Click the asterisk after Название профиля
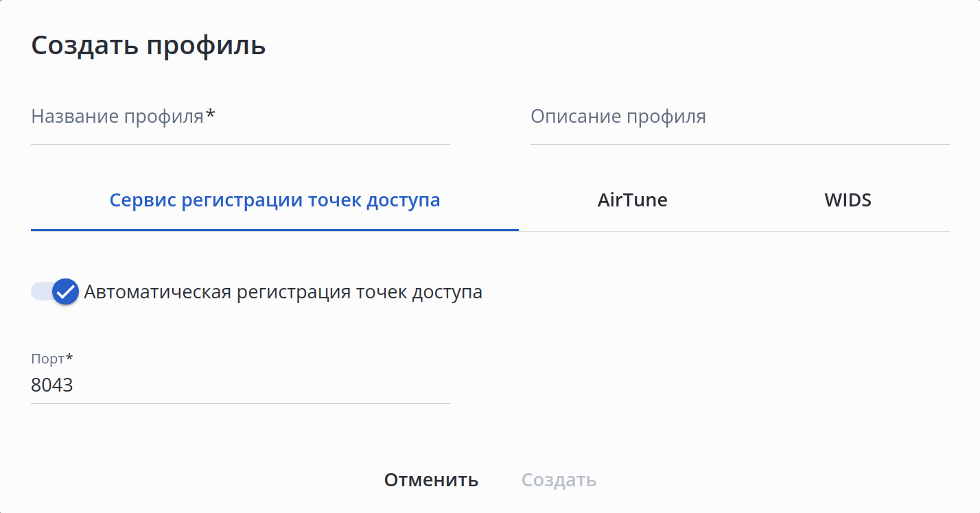Viewport: 980px width, 513px height. click(211, 115)
